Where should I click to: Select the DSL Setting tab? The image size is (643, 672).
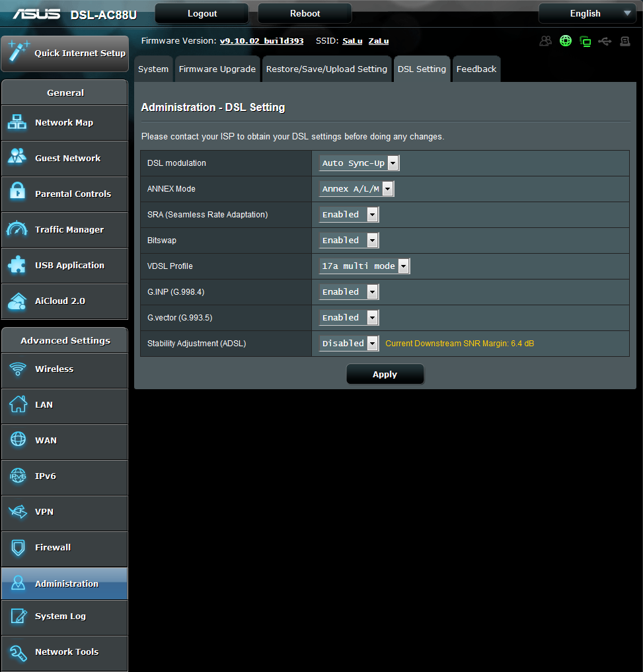point(422,69)
